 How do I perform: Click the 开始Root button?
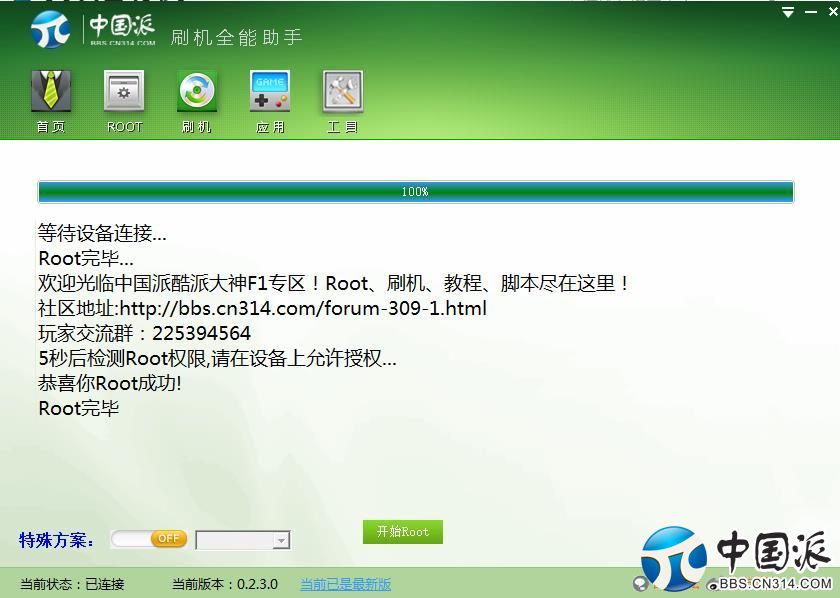coord(403,532)
